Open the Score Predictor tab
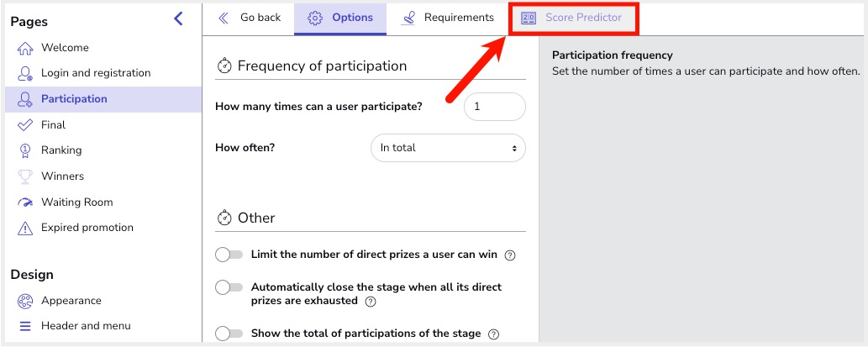 point(574,18)
